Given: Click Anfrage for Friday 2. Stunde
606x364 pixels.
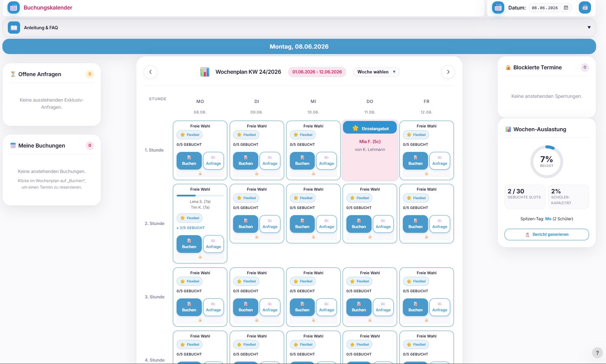Looking at the screenshot, I should pyautogui.click(x=440, y=224).
